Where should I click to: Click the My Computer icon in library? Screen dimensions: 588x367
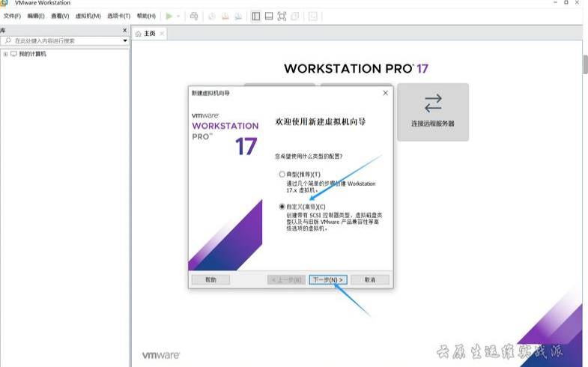pos(13,54)
